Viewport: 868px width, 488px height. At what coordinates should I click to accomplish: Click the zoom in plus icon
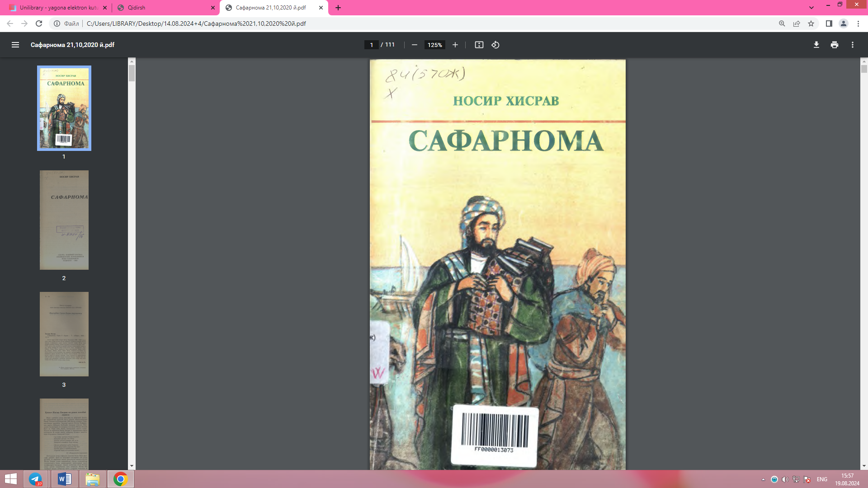click(x=455, y=45)
